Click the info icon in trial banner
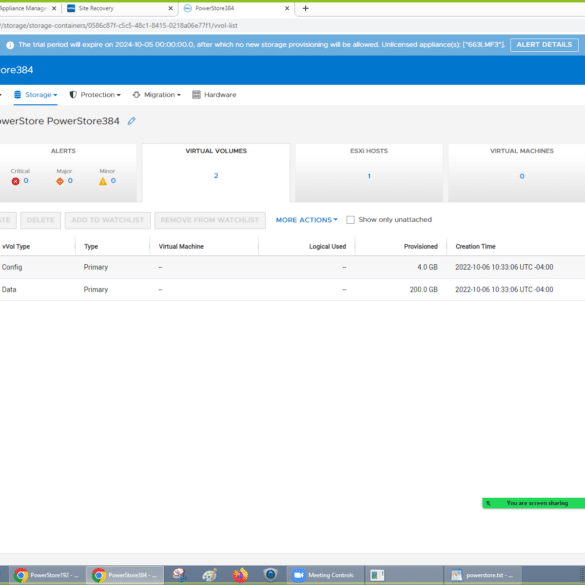 [x=10, y=45]
